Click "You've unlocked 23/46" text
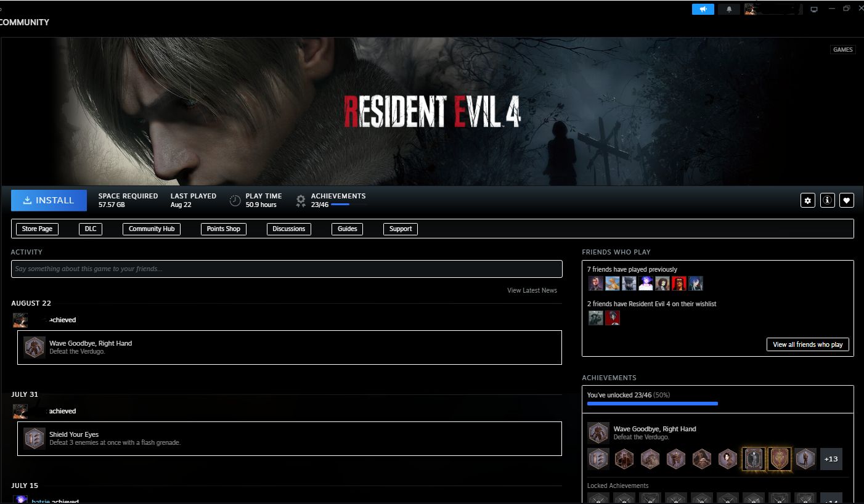The height and width of the screenshot is (504, 864). click(x=619, y=395)
